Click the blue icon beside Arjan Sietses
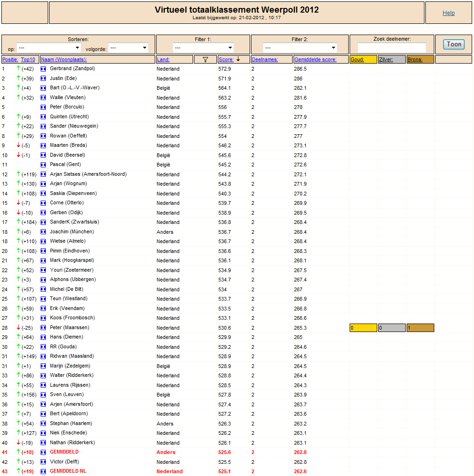This screenshot has width=474, height=476. point(43,174)
